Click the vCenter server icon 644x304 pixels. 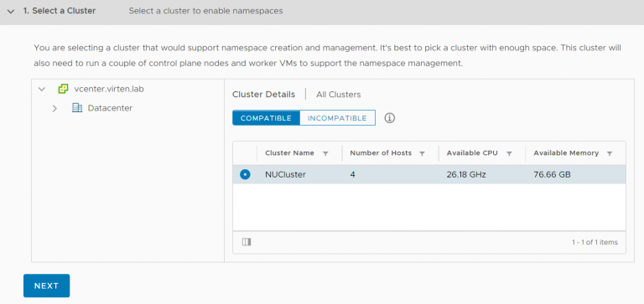pyautogui.click(x=63, y=89)
